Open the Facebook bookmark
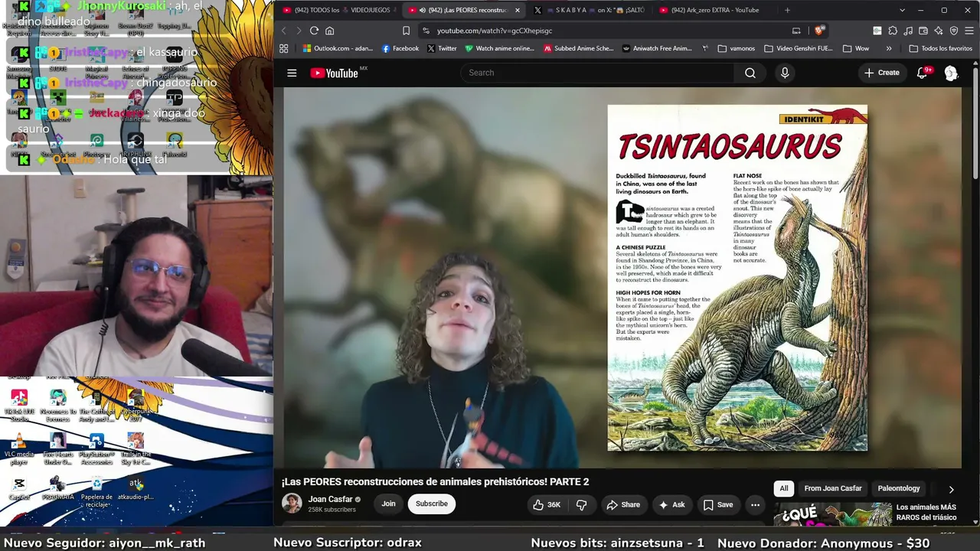The width and height of the screenshot is (980, 551). (400, 48)
